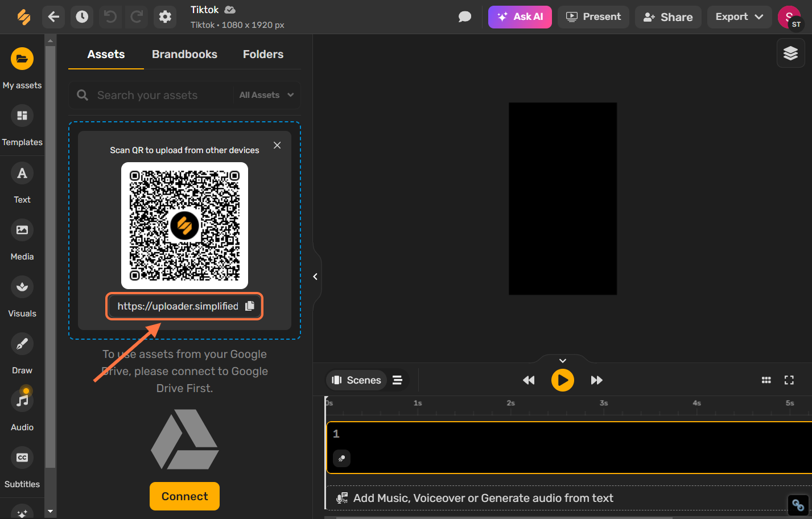Viewport: 812px width, 519px height.
Task: Open the scenes list menu icon
Action: (x=397, y=380)
